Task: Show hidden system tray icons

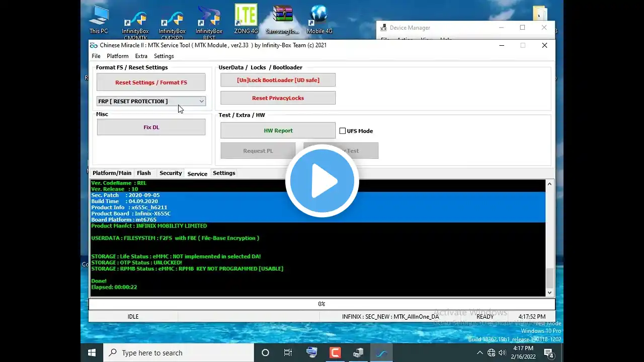Action: pyautogui.click(x=480, y=353)
